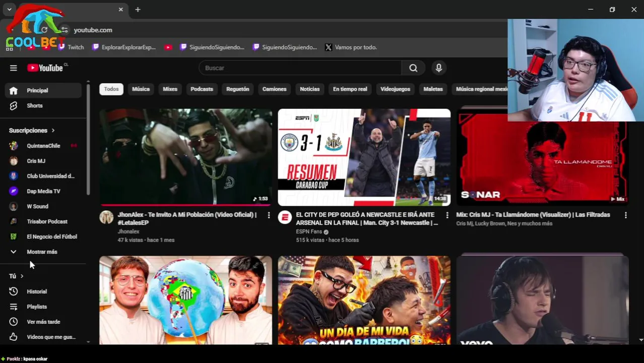The width and height of the screenshot is (644, 363).
Task: Play Un día de mi vida barbero thumbnail
Action: point(364,300)
